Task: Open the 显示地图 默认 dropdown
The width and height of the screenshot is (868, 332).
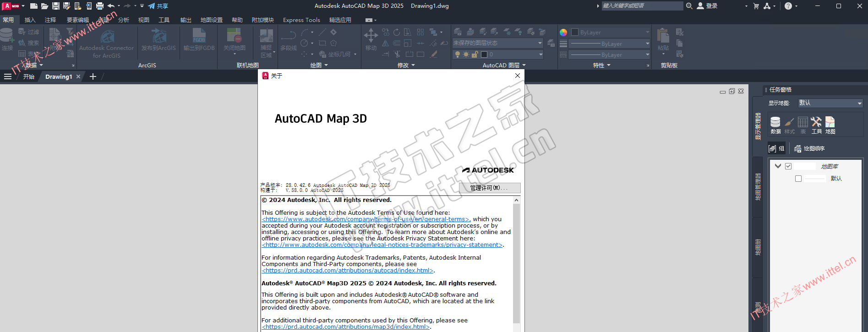Action: [x=830, y=103]
